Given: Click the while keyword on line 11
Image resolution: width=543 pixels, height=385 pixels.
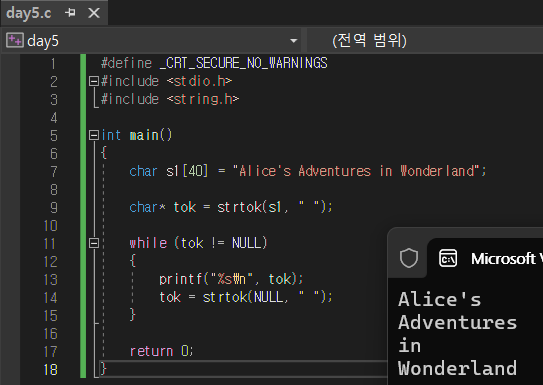Looking at the screenshot, I should point(148,243).
